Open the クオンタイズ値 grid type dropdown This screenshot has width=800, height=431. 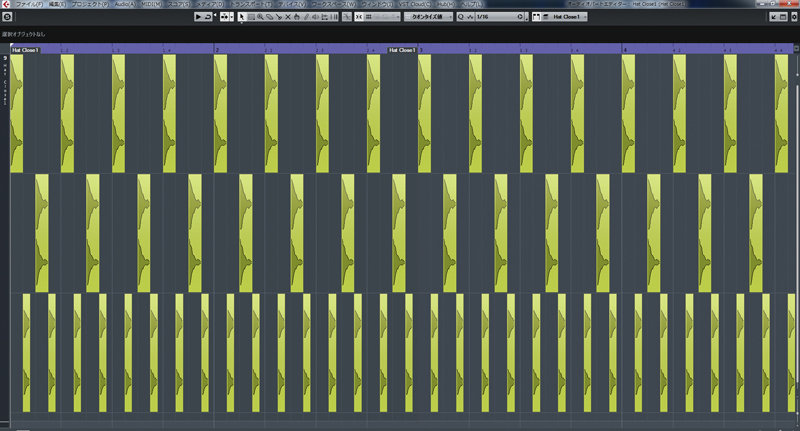coord(430,17)
